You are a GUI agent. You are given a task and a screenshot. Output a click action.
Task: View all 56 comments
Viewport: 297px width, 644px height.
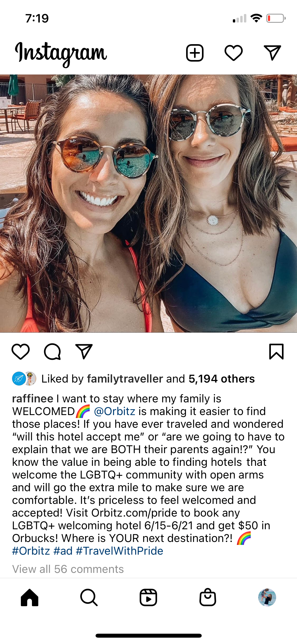tap(68, 569)
